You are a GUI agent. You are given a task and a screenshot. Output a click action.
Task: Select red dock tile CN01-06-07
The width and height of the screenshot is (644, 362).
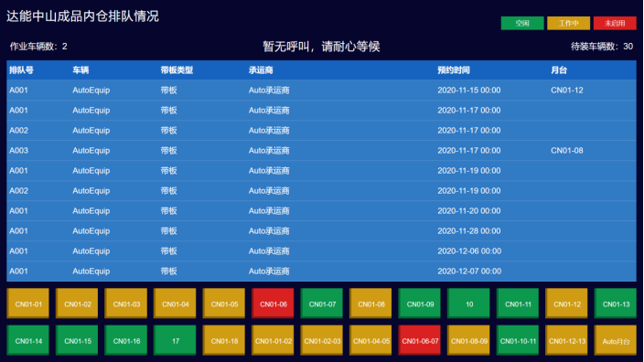[x=419, y=340]
